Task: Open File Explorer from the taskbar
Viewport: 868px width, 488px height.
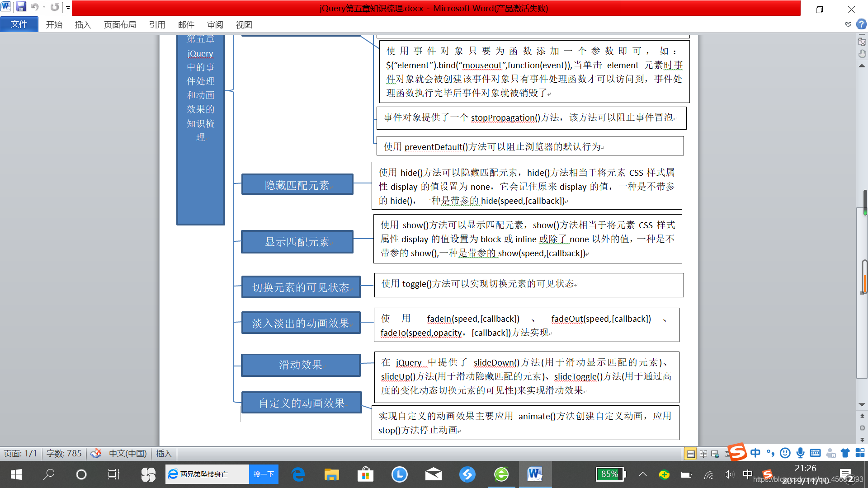Action: 331,474
